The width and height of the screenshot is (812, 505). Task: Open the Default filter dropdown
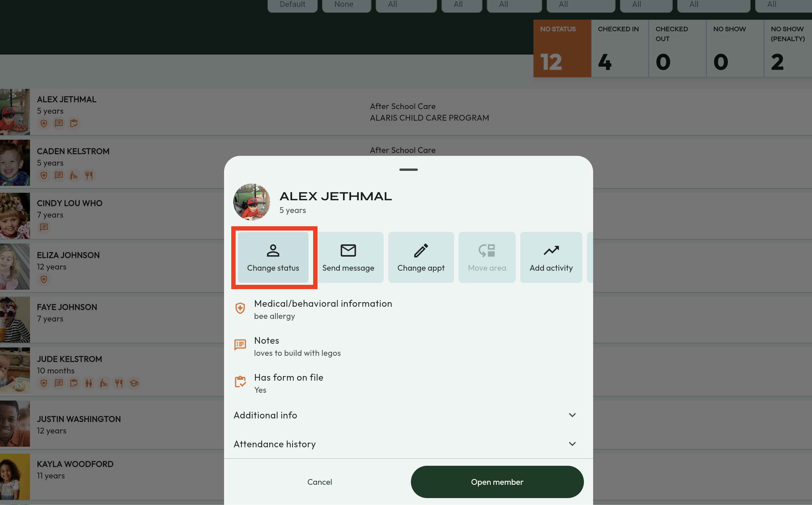point(292,5)
